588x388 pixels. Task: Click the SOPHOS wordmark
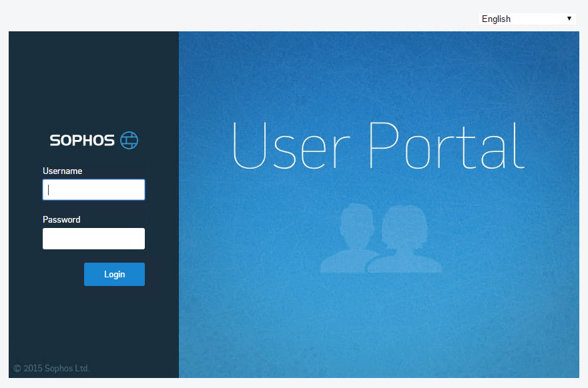(82, 141)
